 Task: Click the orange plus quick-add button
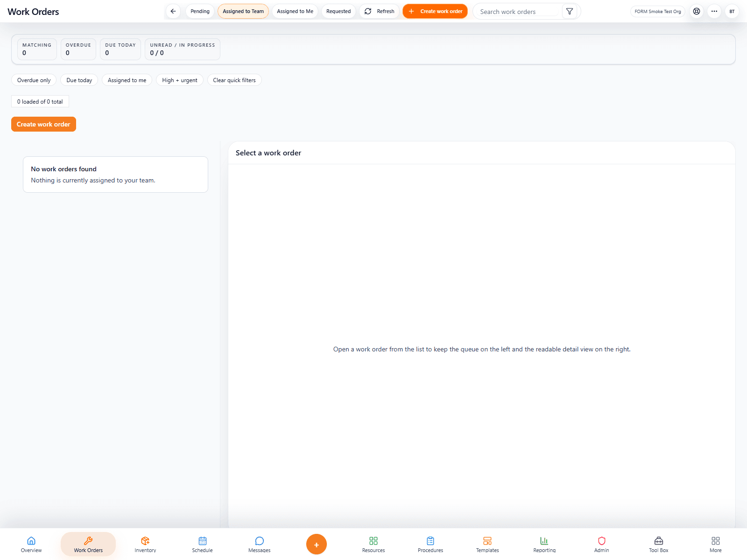pos(317,544)
